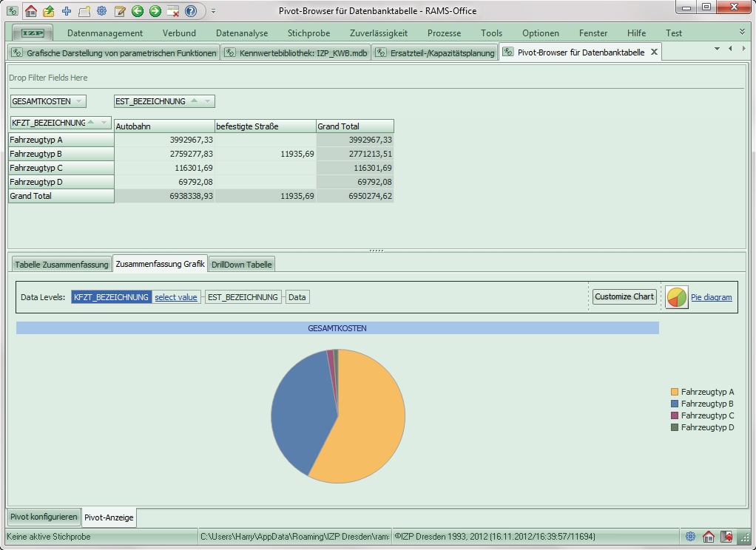Switch to the Pivot konfigurieren tab
756x550 pixels.
pos(44,517)
